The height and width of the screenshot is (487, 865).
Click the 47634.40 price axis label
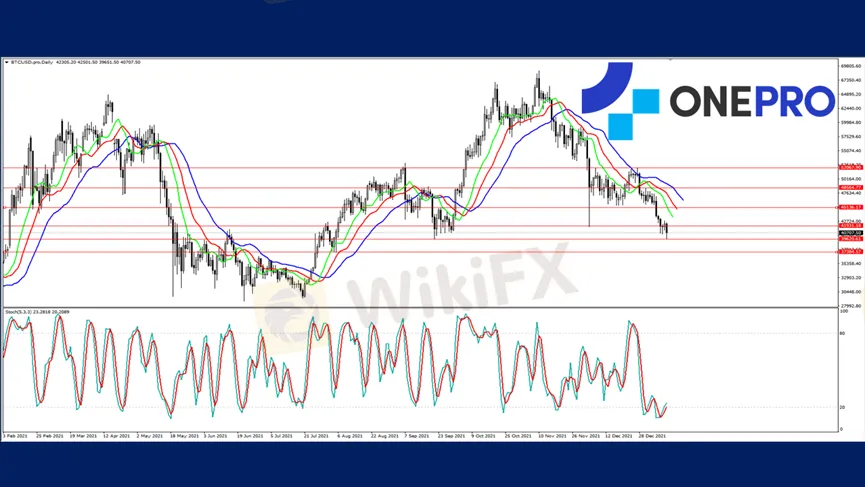point(851,194)
